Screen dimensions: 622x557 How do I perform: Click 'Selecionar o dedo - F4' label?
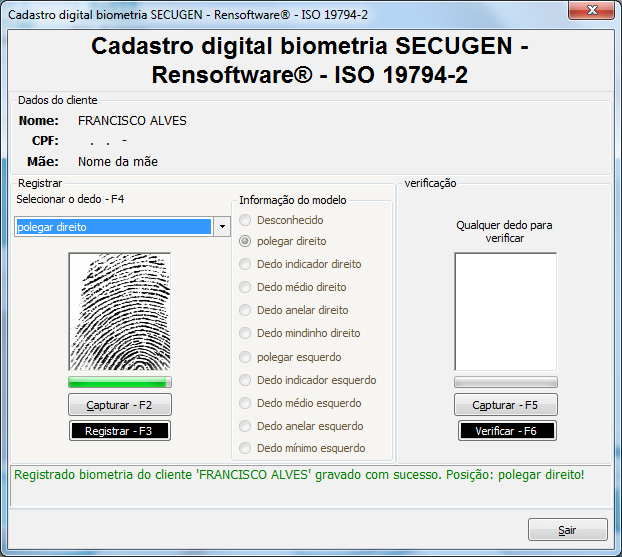[x=70, y=199]
